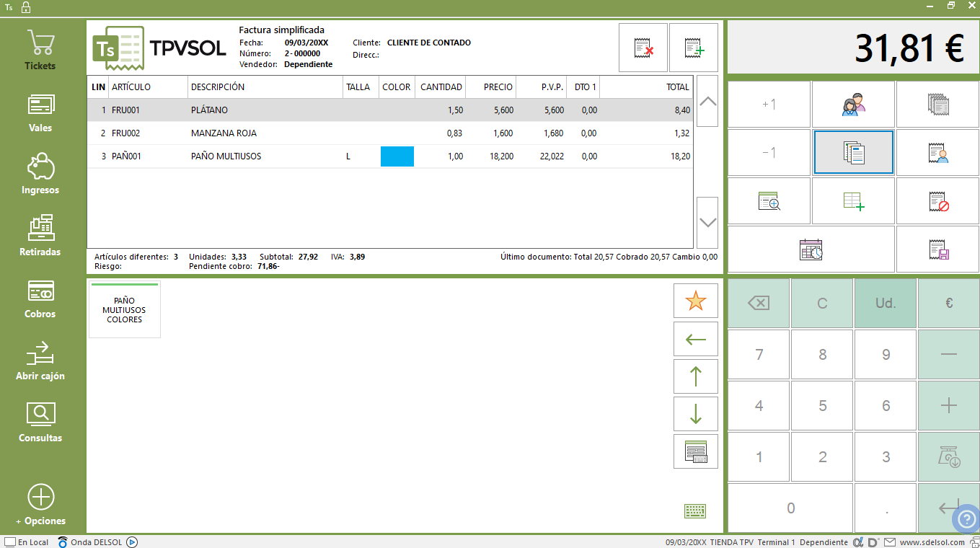Open www.sdelsol.com link in status bar
The width and height of the screenshot is (980, 548).
[x=932, y=542]
